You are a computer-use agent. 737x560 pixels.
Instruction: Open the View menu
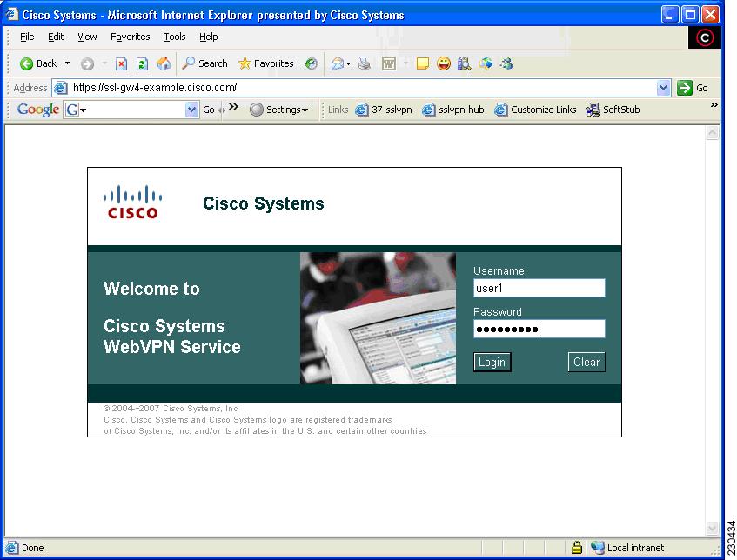[x=87, y=37]
